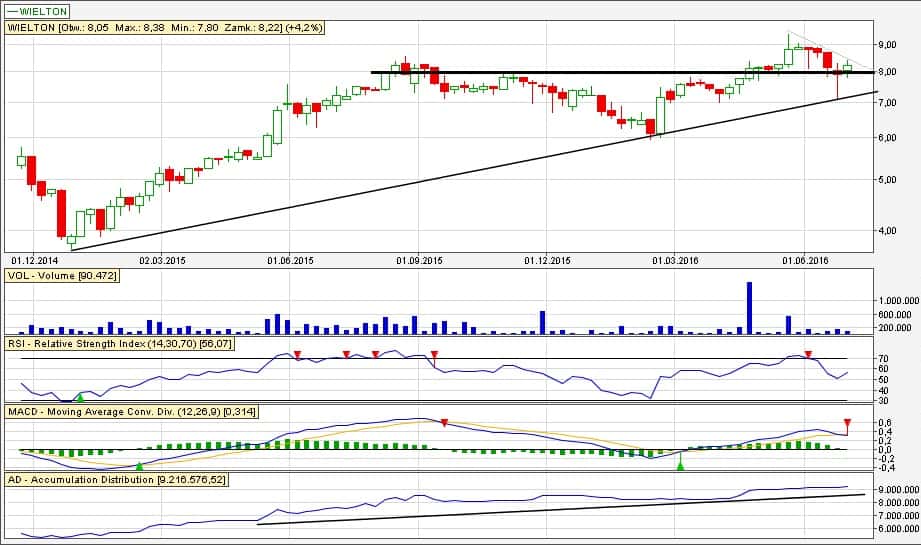
Task: Click the VOL - Volume panel label
Action: 61,275
